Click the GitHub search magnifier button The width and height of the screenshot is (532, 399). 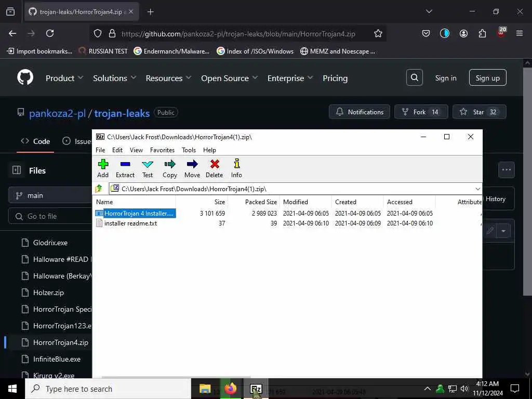tap(414, 78)
